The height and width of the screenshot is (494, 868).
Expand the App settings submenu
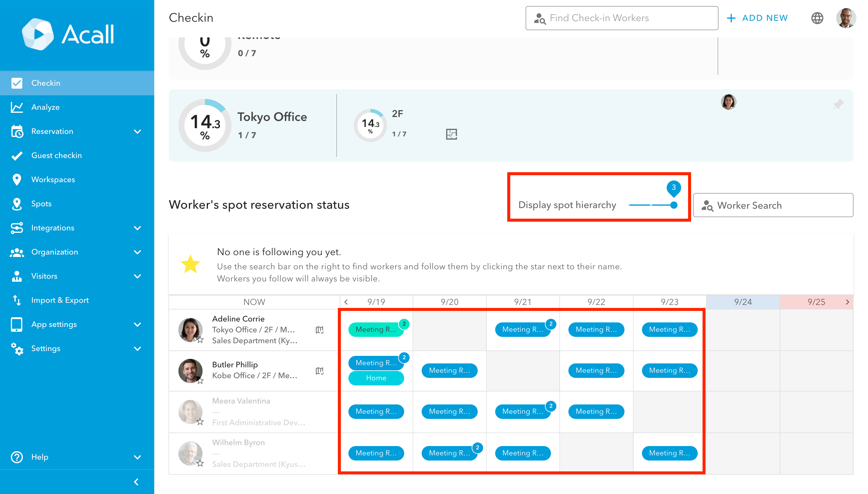137,325
